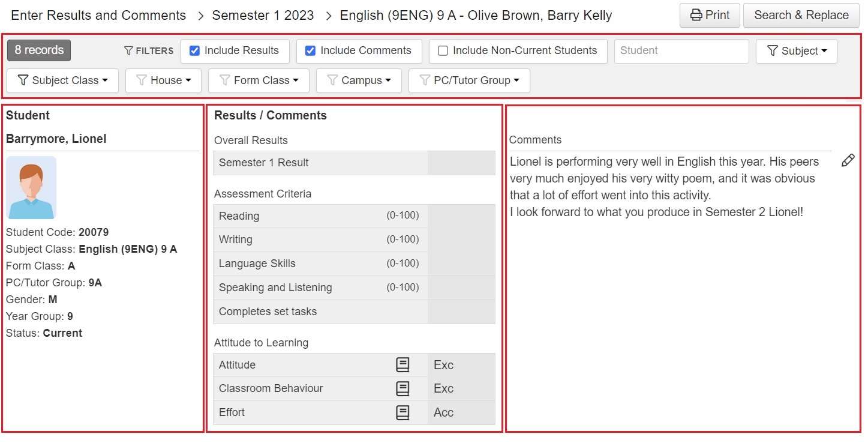Open Search & Replace
Viewport: 868px width, 443px height.
[801, 16]
